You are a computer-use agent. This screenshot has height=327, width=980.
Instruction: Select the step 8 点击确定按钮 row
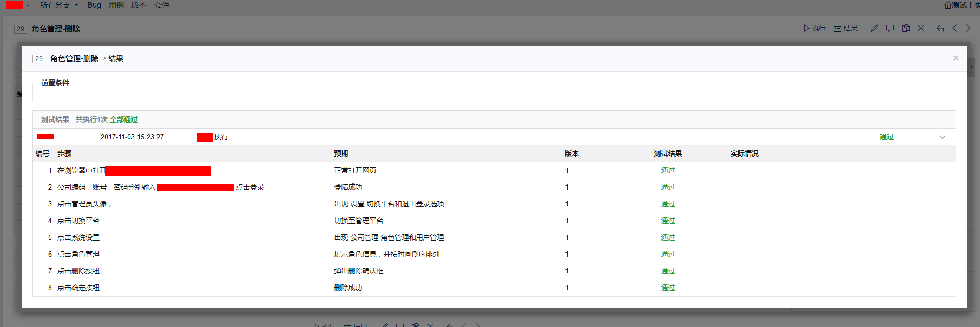click(x=78, y=288)
